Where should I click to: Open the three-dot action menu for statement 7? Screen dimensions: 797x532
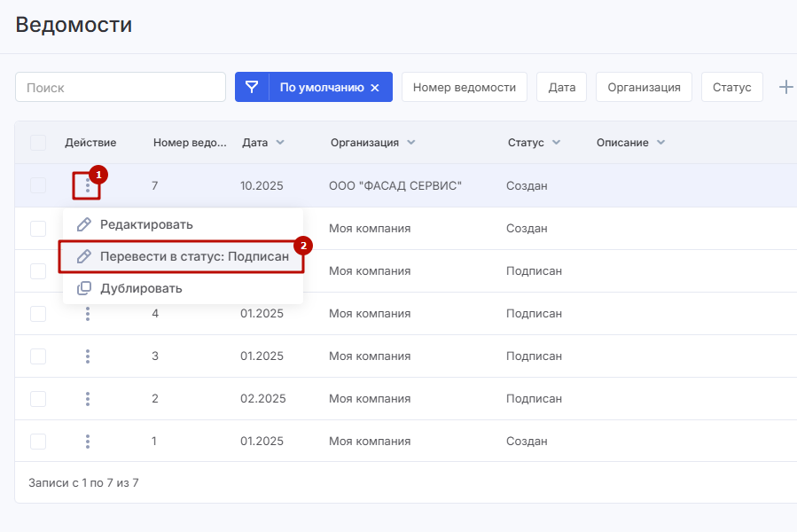click(x=87, y=186)
